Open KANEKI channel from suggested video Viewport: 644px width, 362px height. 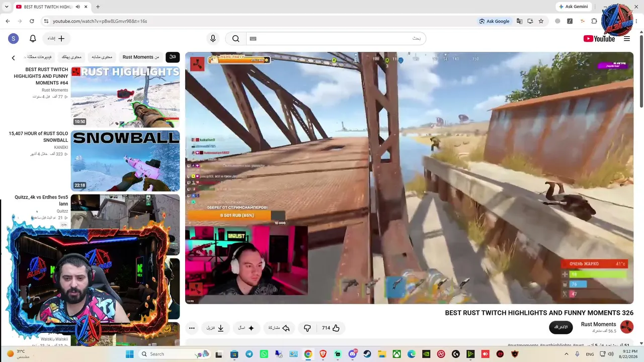61,147
